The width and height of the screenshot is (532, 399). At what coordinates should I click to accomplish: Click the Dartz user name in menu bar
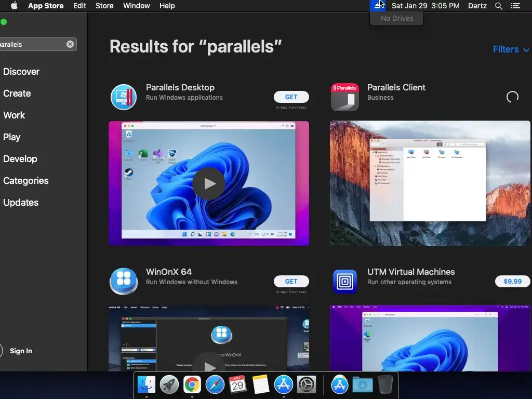(477, 6)
